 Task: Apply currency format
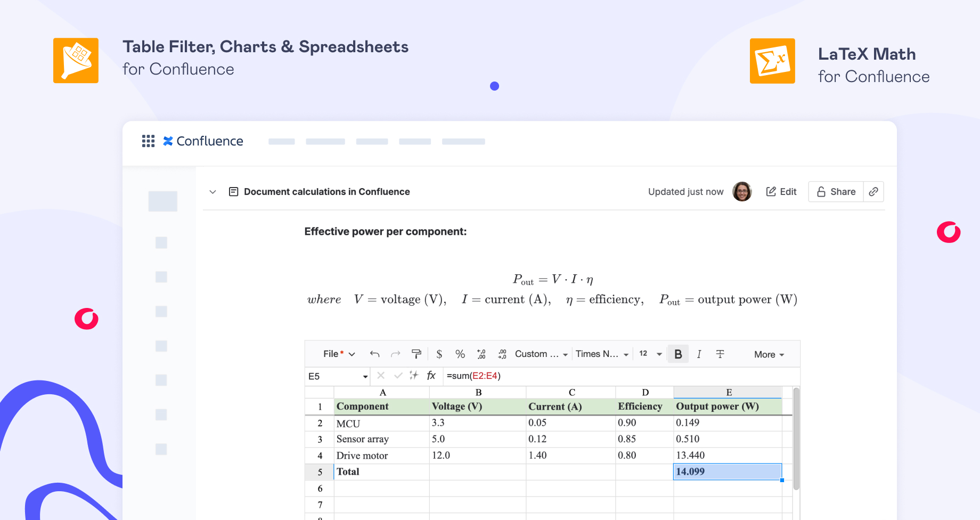[439, 354]
